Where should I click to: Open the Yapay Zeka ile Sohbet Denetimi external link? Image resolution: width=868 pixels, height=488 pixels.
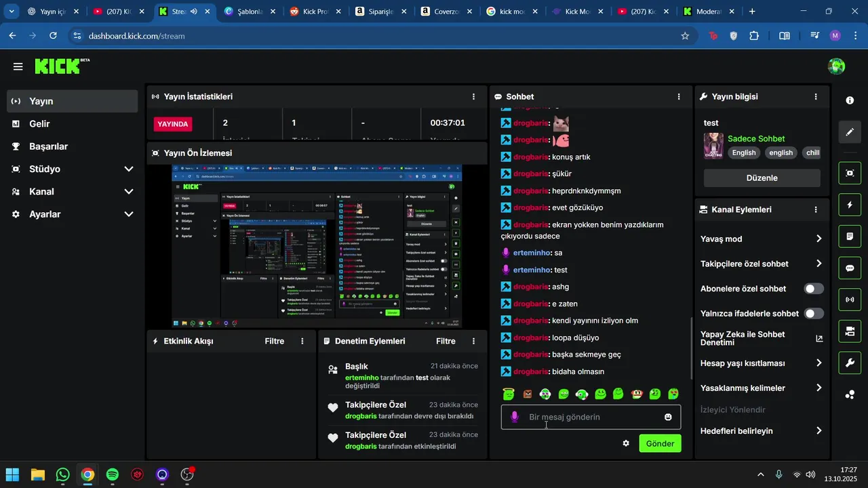pos(819,338)
